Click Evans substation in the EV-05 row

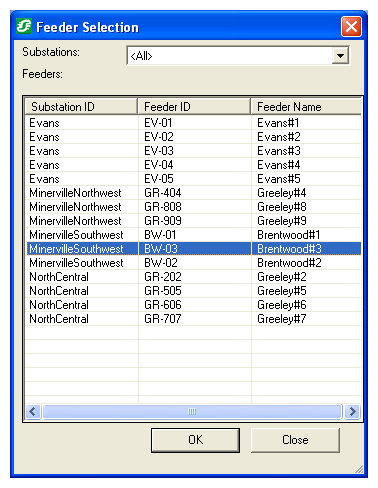pyautogui.click(x=44, y=179)
